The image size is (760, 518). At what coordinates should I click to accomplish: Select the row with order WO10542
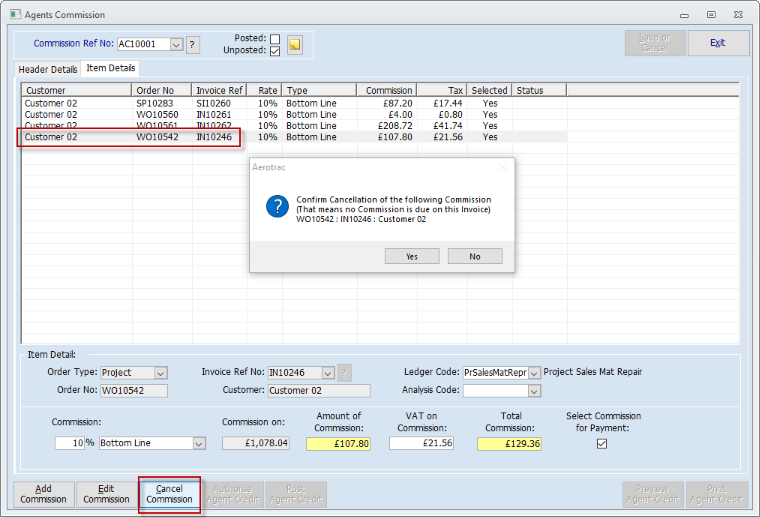point(294,137)
